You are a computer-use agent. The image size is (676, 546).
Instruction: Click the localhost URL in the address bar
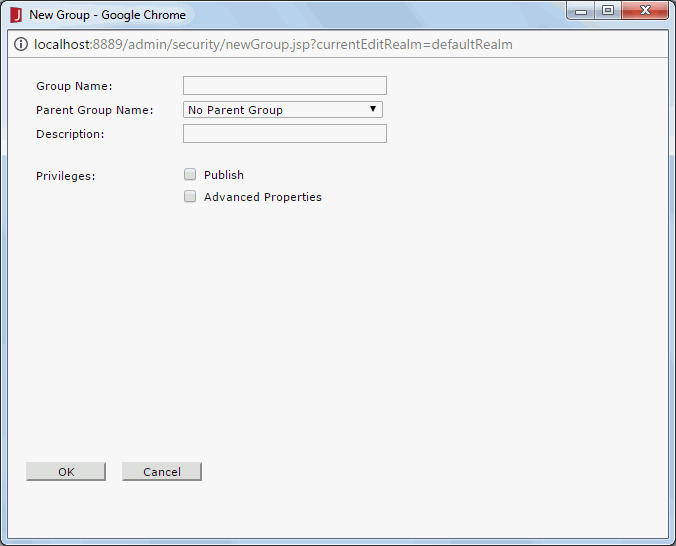point(273,44)
